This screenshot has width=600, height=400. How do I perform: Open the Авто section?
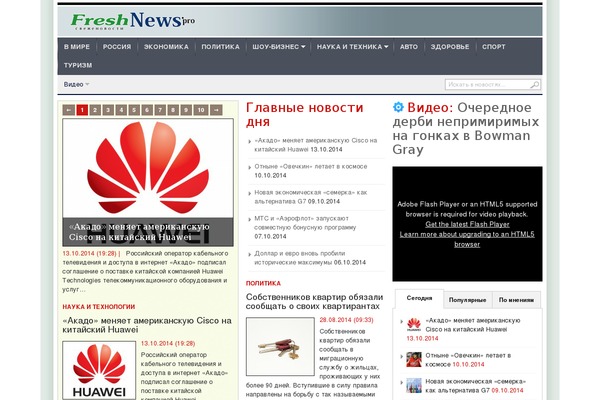point(409,47)
